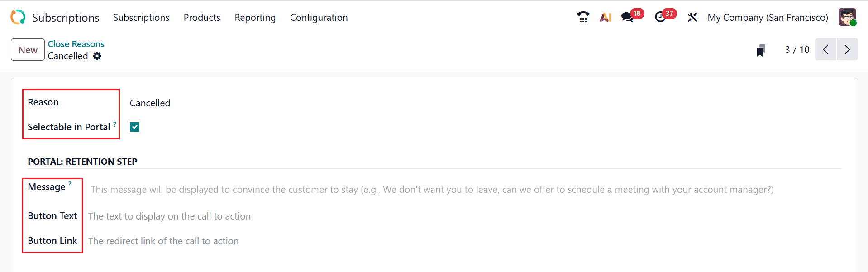Select the Products menu item
The image size is (868, 272).
coord(201,17)
